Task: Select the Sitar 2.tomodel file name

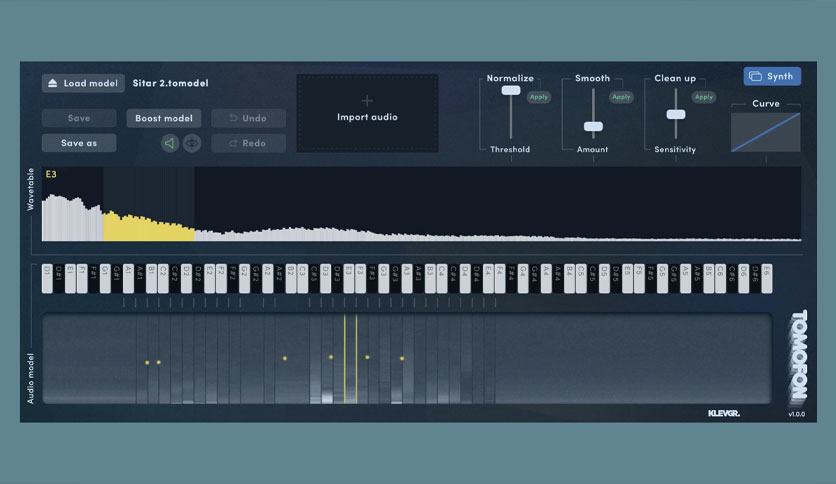Action: click(x=171, y=83)
